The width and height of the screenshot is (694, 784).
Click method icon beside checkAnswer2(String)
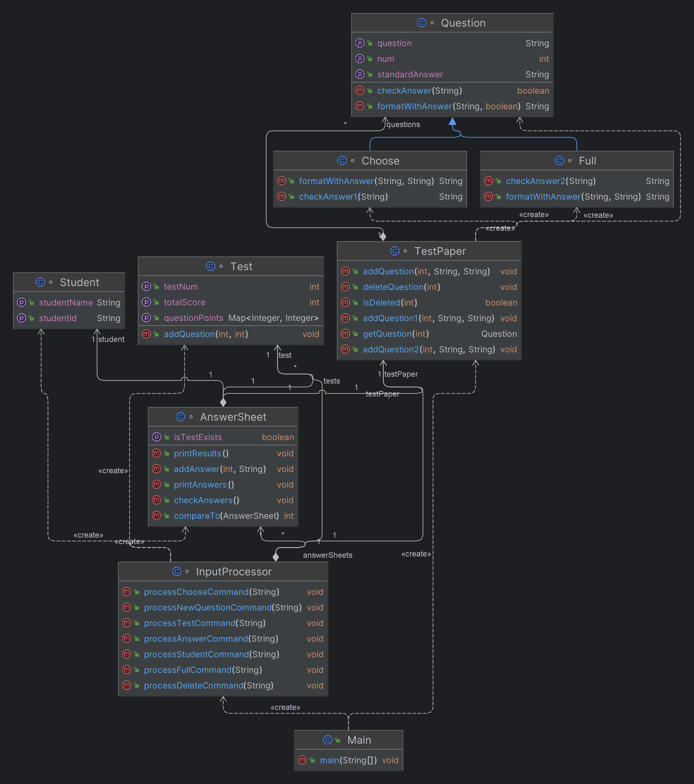point(488,181)
